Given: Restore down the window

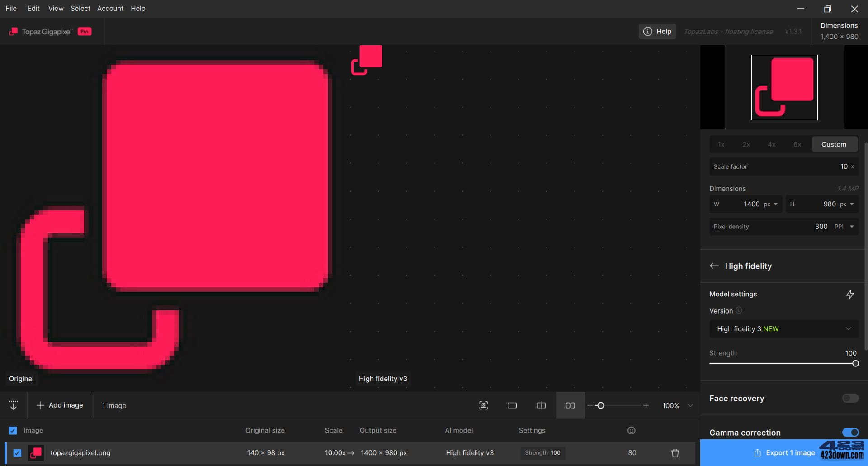Looking at the screenshot, I should (827, 9).
